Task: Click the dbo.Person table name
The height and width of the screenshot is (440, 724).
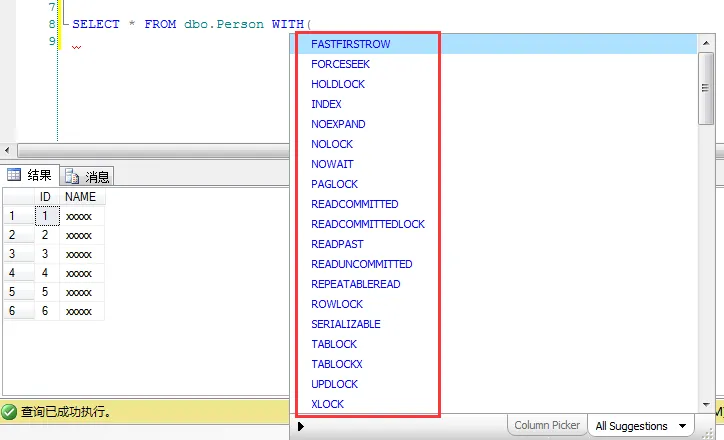Action: tap(224, 24)
